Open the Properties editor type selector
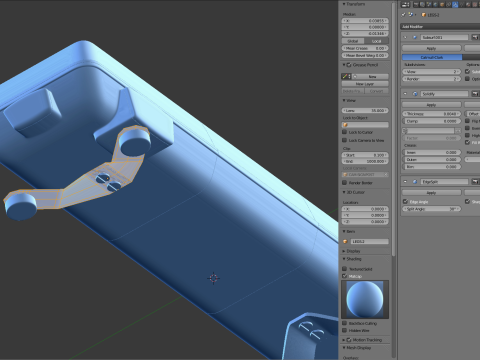 point(405,4)
